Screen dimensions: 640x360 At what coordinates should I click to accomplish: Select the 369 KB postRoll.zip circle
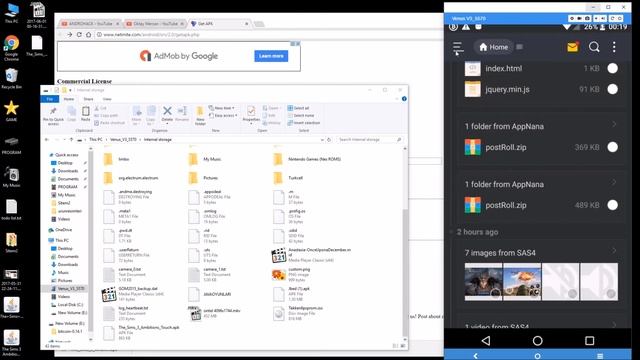612,147
